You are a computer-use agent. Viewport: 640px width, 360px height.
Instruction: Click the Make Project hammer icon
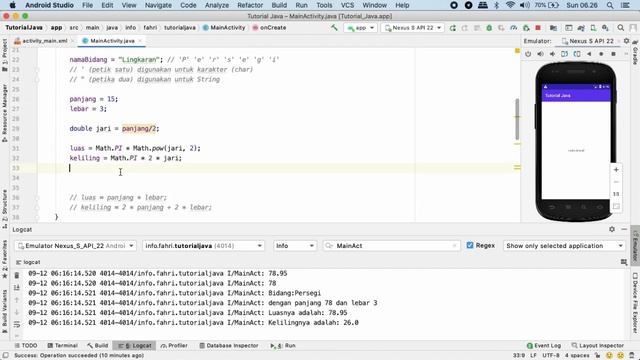[334, 28]
